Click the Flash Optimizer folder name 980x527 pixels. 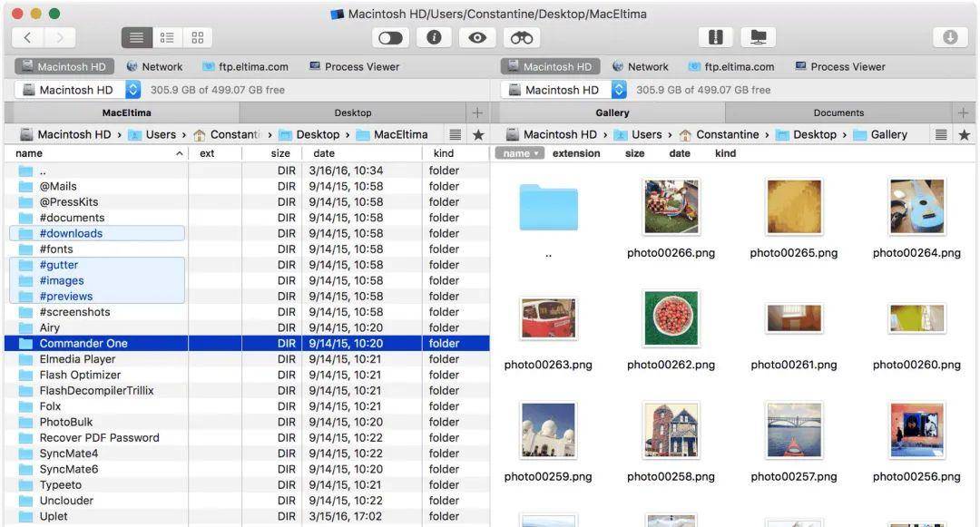[80, 375]
